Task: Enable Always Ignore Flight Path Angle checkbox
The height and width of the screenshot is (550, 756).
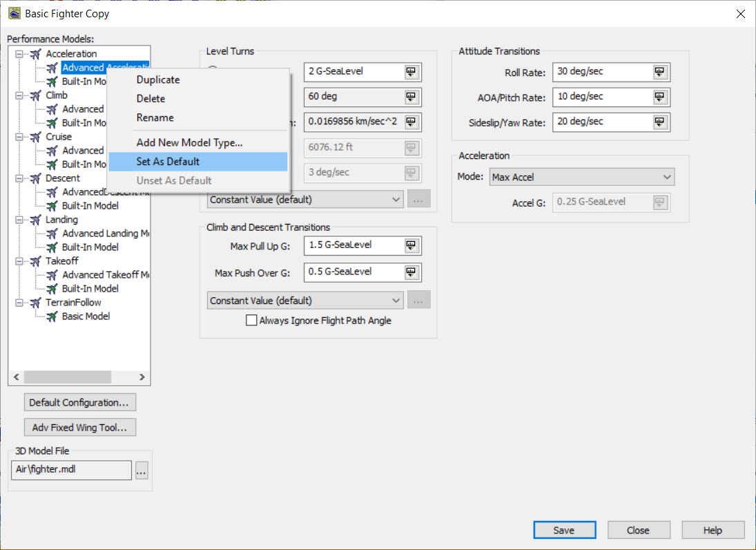Action: click(x=251, y=321)
